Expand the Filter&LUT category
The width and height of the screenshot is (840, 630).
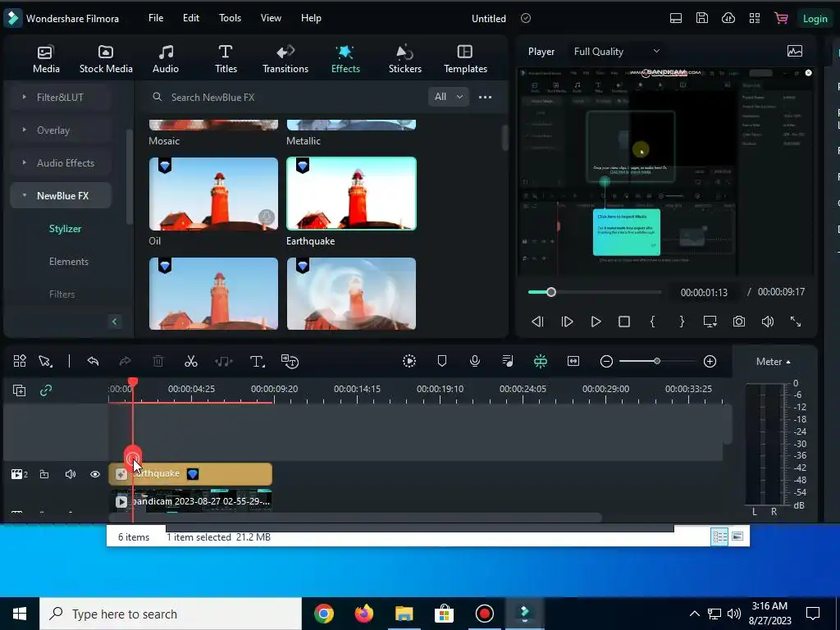60,97
